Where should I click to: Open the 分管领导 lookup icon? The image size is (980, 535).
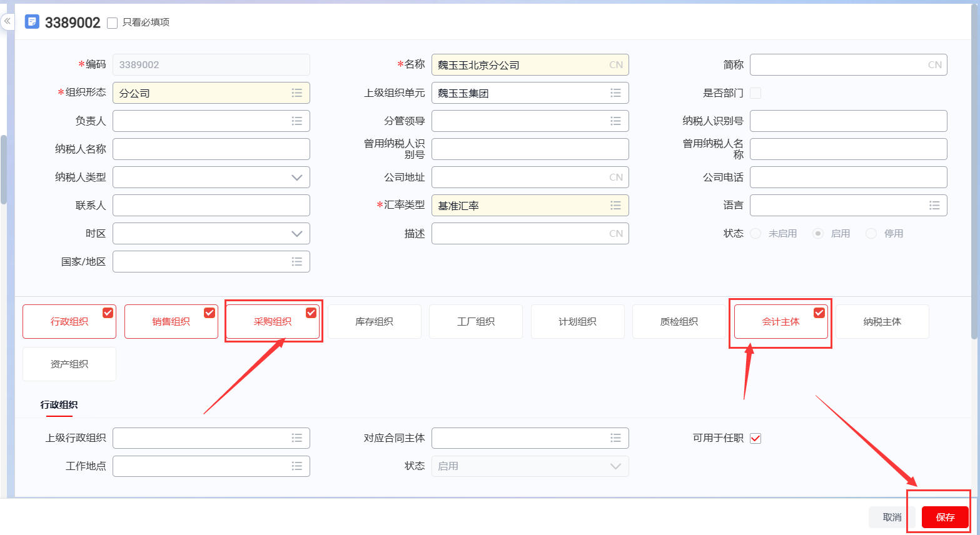[x=616, y=121]
